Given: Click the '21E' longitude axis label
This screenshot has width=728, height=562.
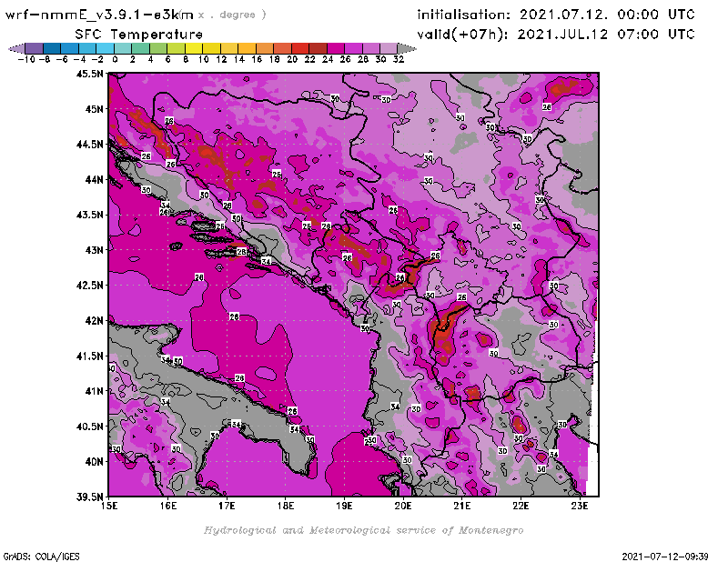Looking at the screenshot, I should (x=462, y=506).
